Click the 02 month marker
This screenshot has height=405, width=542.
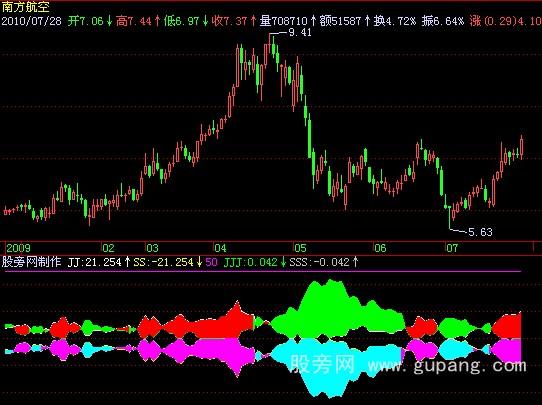click(108, 248)
